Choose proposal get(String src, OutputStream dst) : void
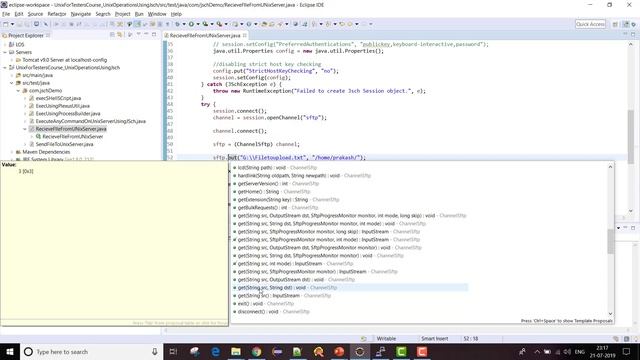This screenshot has height=360, width=640. (x=293, y=280)
